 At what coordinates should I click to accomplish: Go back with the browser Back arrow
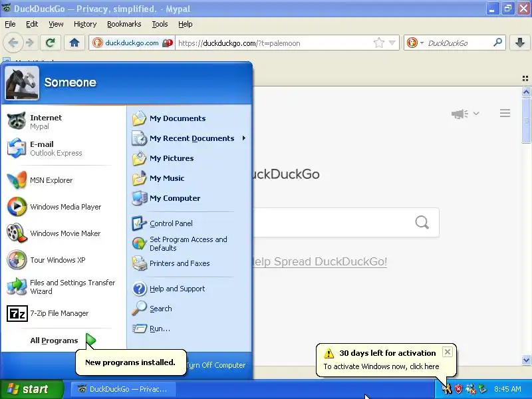pyautogui.click(x=13, y=43)
